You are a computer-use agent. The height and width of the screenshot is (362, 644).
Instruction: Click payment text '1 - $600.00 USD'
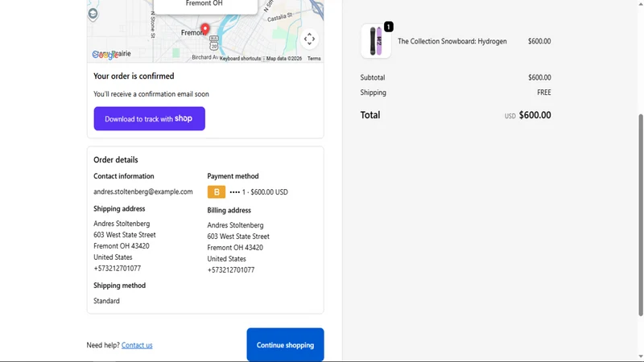click(265, 191)
